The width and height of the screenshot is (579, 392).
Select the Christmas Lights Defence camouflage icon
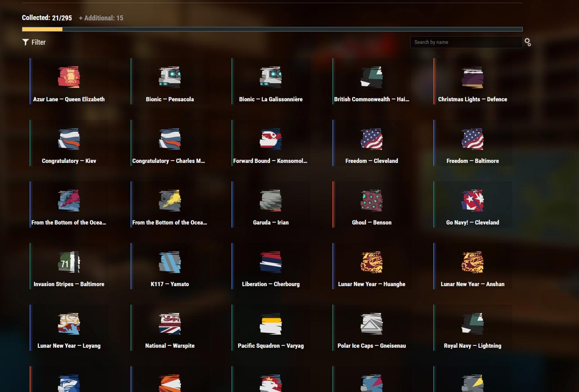[472, 77]
